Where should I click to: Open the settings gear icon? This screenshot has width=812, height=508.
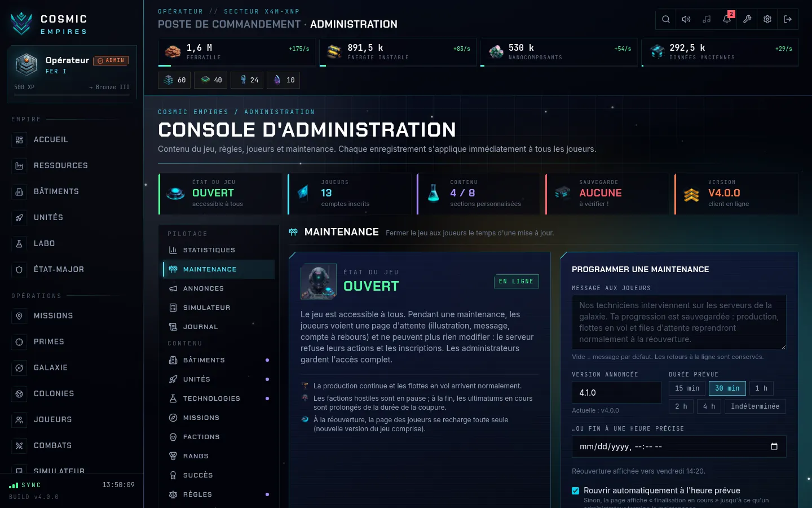[767, 19]
